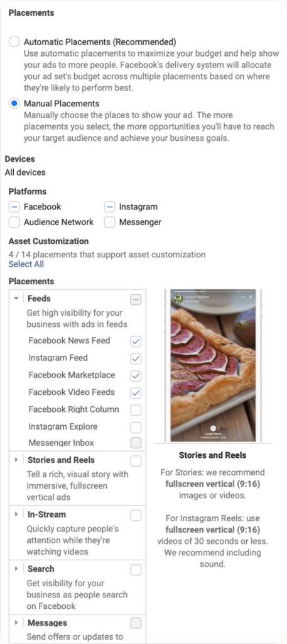287x644 pixels.
Task: Expand the Search placements section
Action: [16, 569]
